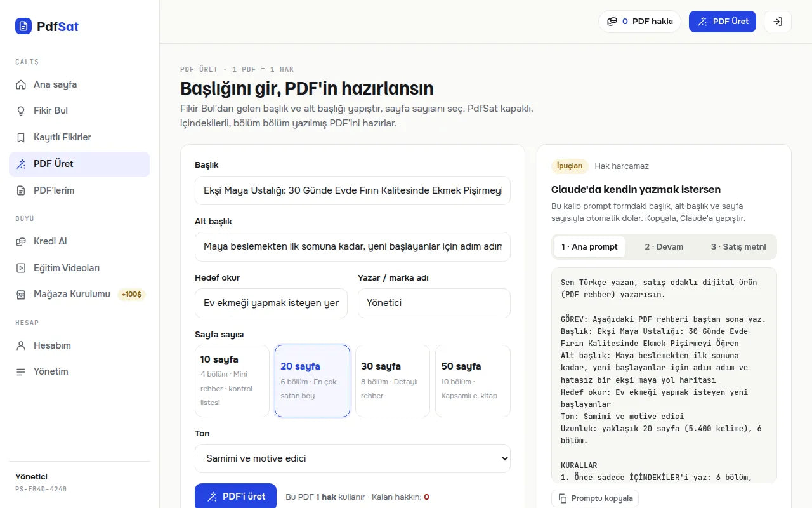The height and width of the screenshot is (508, 812).
Task: Focus the Hedef okur field
Action: [271, 303]
